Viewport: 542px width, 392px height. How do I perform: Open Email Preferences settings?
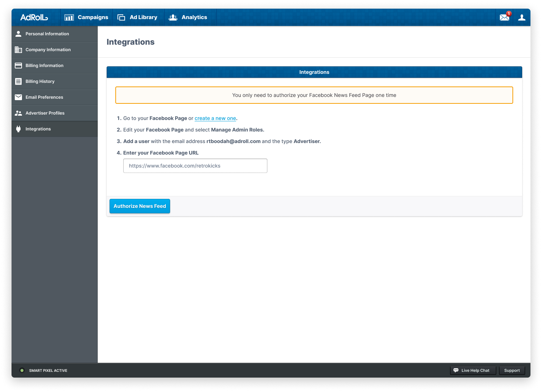(44, 97)
